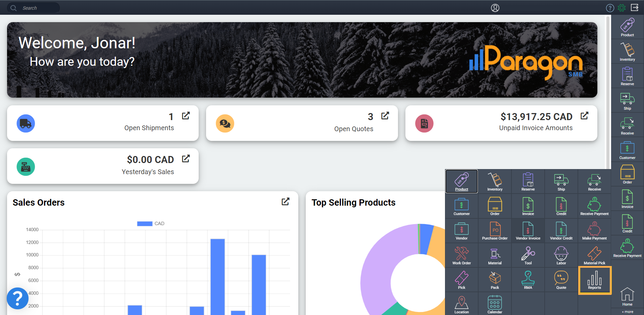Click the "$0.00 CAD" sales amount
644x315 pixels.
[x=150, y=160]
